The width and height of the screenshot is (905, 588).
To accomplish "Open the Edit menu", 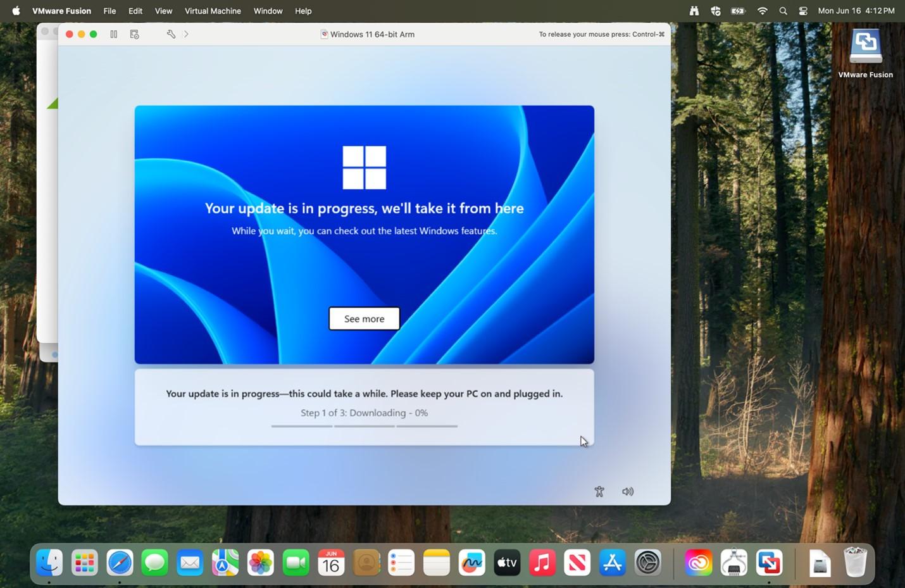I will tap(135, 11).
